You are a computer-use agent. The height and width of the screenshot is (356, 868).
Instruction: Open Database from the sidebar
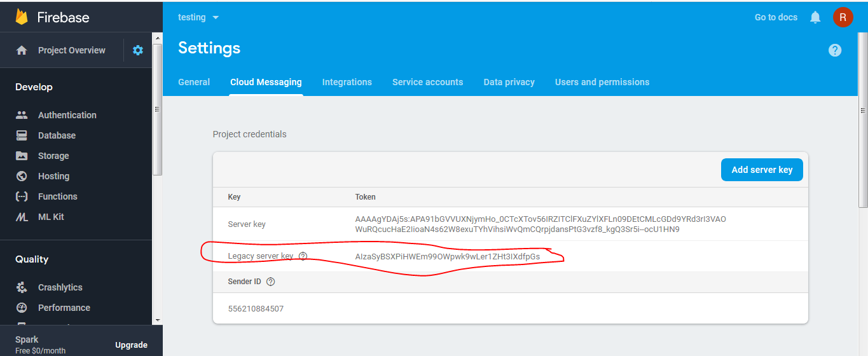click(x=57, y=135)
